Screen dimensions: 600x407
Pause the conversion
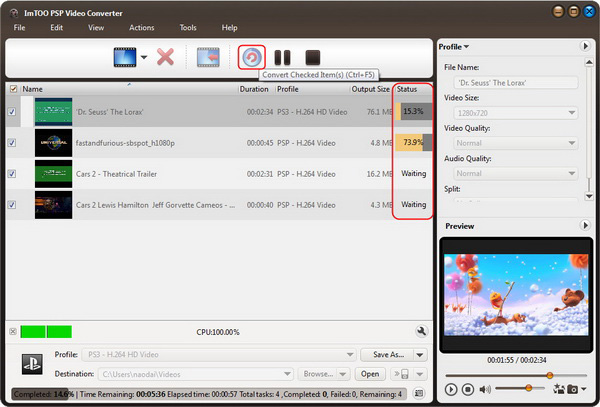click(x=282, y=58)
